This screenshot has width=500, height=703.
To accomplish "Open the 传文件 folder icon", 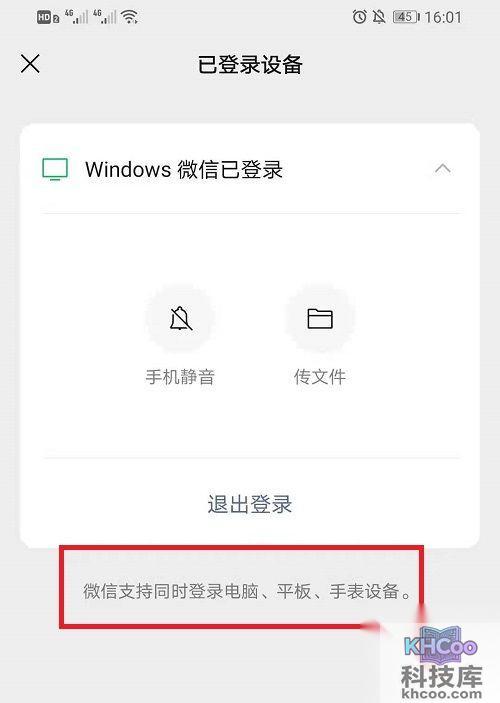I will click(320, 319).
